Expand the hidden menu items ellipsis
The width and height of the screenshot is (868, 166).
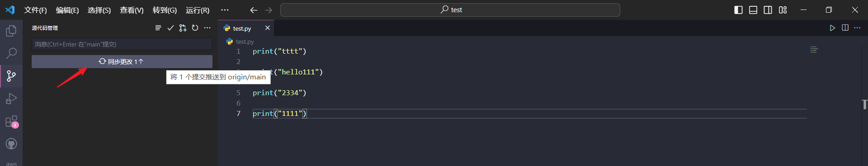[x=225, y=10]
